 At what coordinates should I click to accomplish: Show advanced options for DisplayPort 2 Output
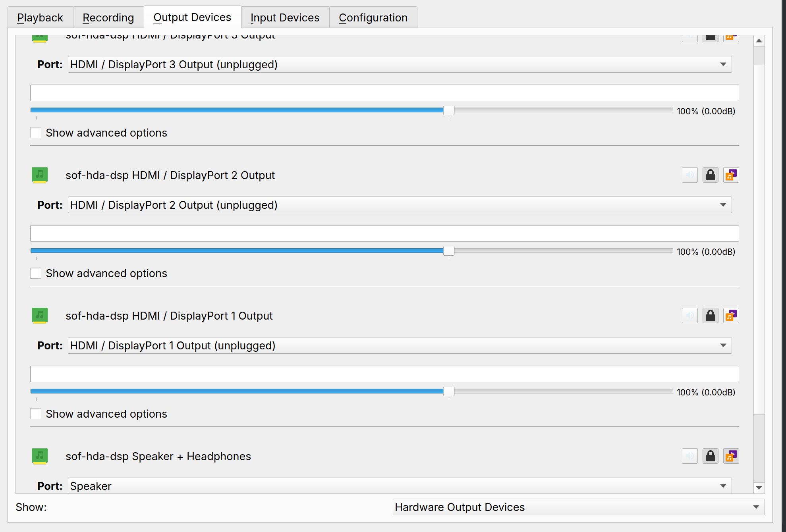[36, 273]
